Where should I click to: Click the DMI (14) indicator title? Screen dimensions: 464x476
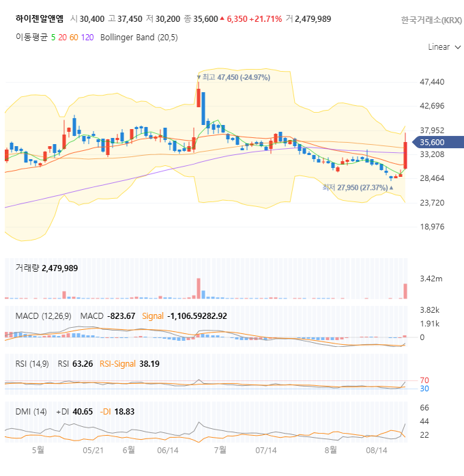(31, 412)
